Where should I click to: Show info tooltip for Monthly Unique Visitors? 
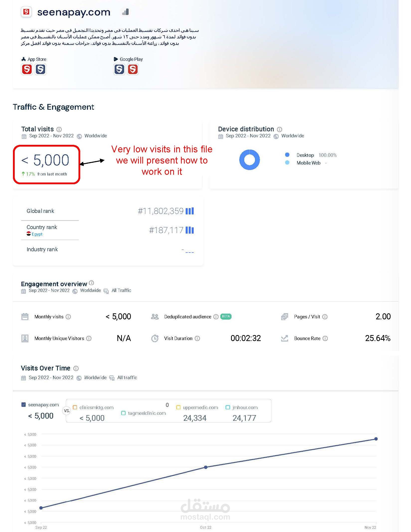tap(89, 338)
